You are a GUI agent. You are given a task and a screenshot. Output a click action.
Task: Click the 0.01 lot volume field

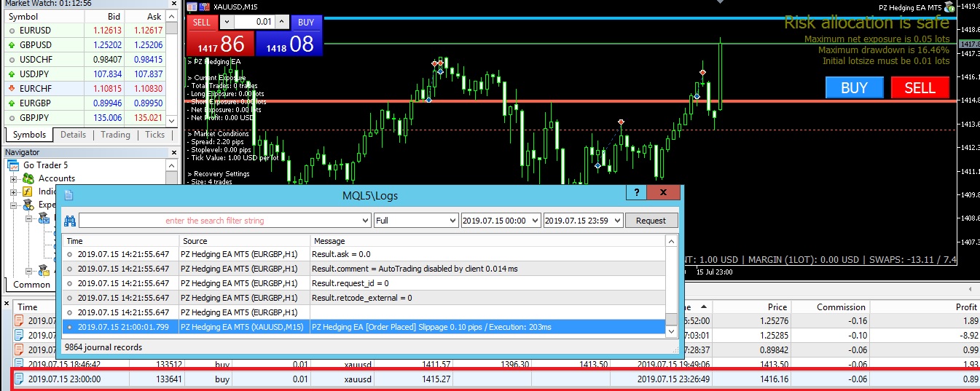tap(254, 22)
